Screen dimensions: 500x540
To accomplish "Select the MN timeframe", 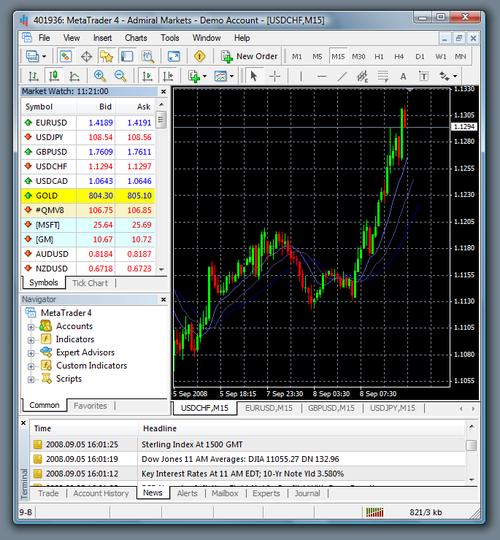I will [460, 56].
